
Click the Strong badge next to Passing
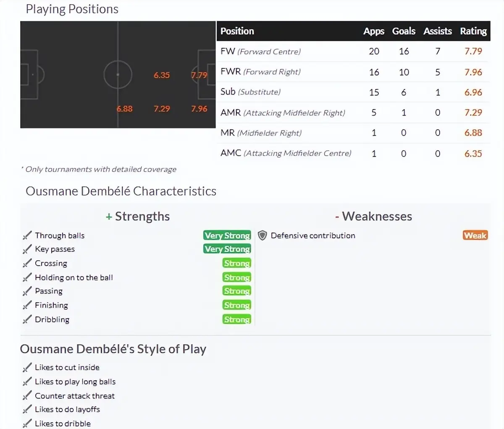pyautogui.click(x=237, y=291)
